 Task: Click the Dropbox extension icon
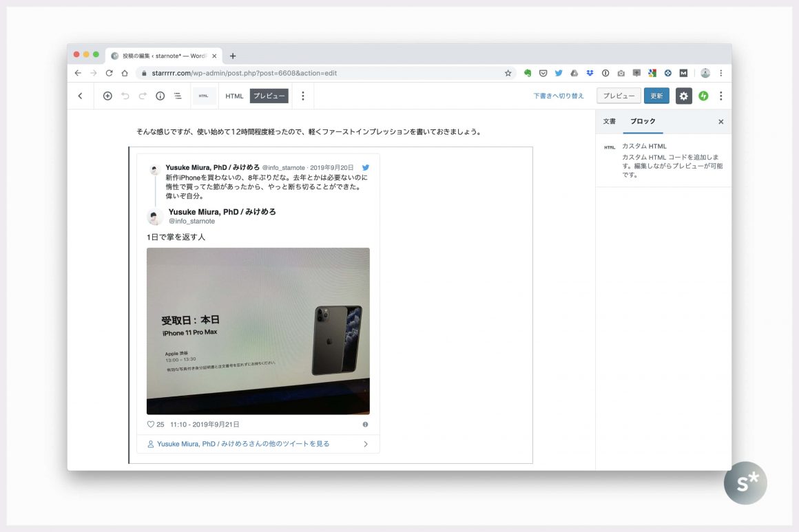click(x=590, y=73)
